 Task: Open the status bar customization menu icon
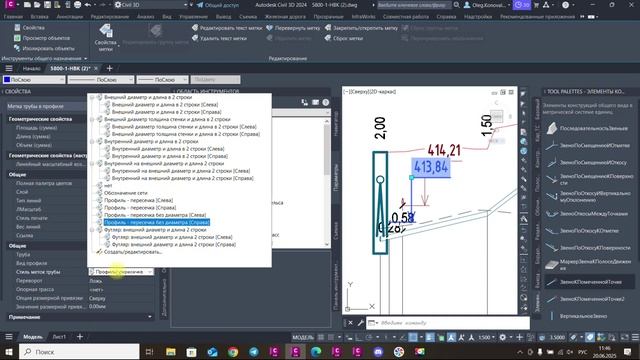(x=635, y=337)
